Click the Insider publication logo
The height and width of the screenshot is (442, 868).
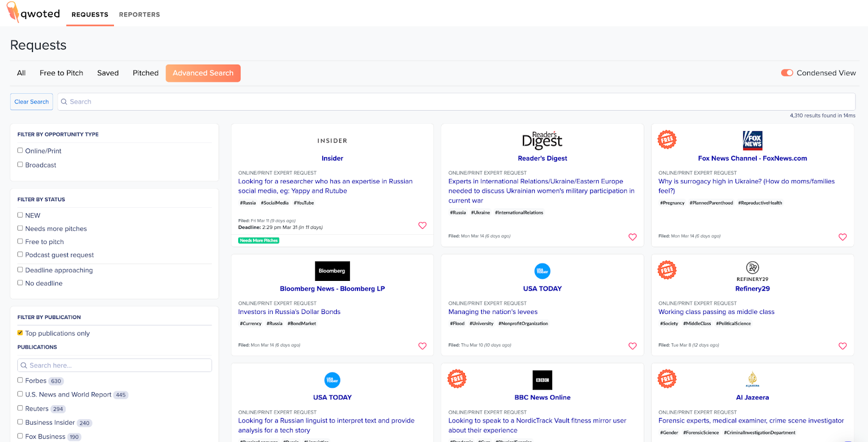[x=332, y=141]
